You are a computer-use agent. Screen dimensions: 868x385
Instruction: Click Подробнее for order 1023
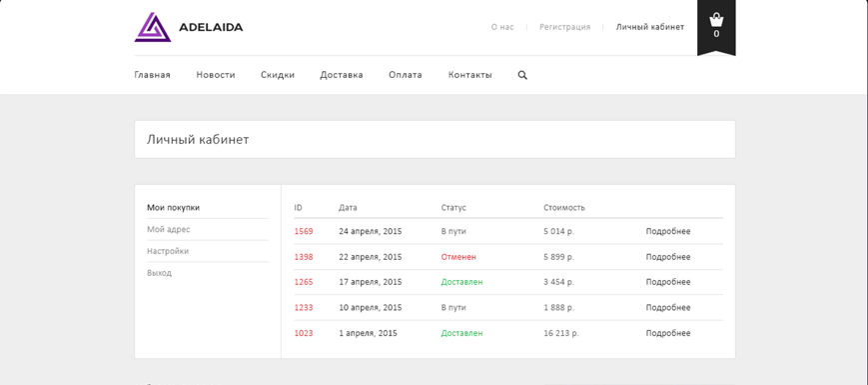[x=668, y=333]
